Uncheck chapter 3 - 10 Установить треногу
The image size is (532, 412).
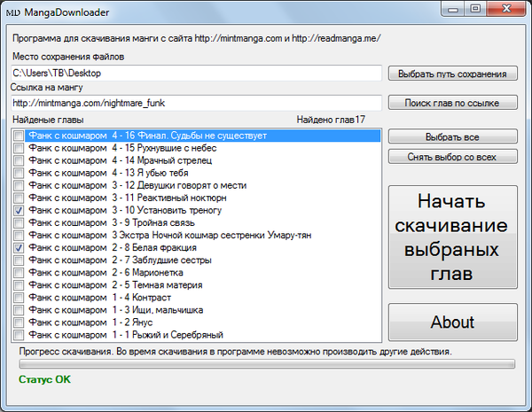click(20, 211)
